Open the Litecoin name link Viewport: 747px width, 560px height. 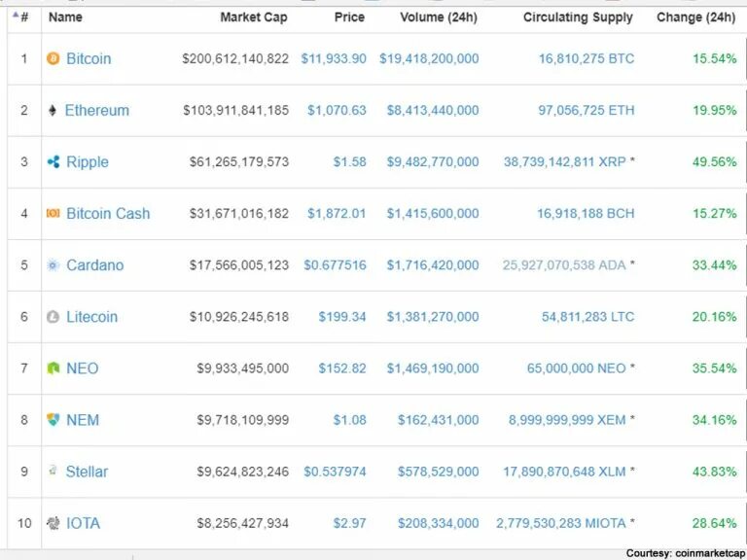(91, 317)
